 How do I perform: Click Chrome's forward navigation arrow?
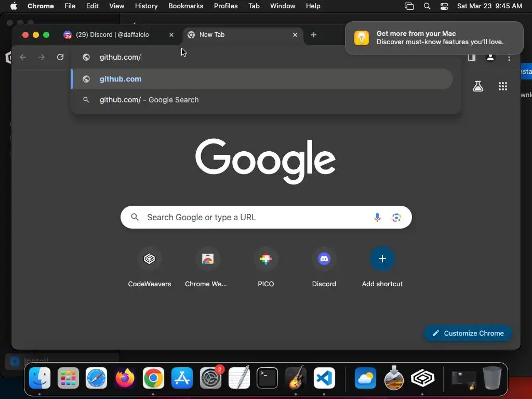[x=42, y=57]
